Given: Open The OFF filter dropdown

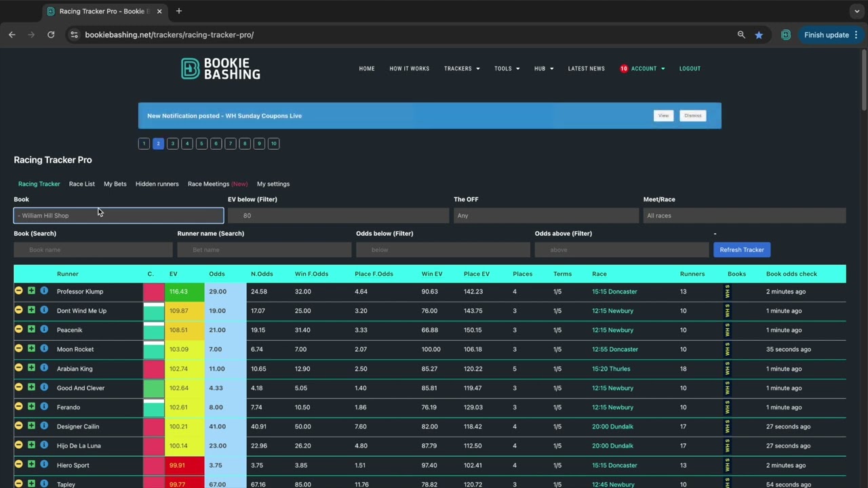Looking at the screenshot, I should pos(546,216).
